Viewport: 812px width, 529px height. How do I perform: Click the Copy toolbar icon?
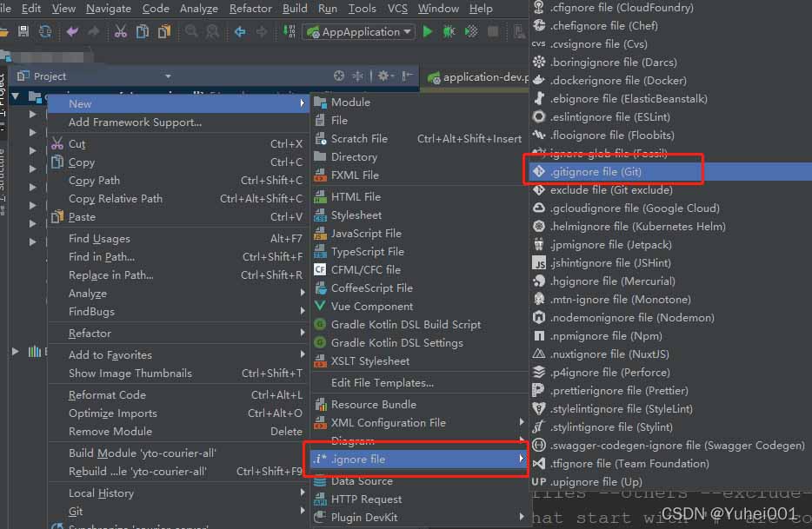pos(142,31)
